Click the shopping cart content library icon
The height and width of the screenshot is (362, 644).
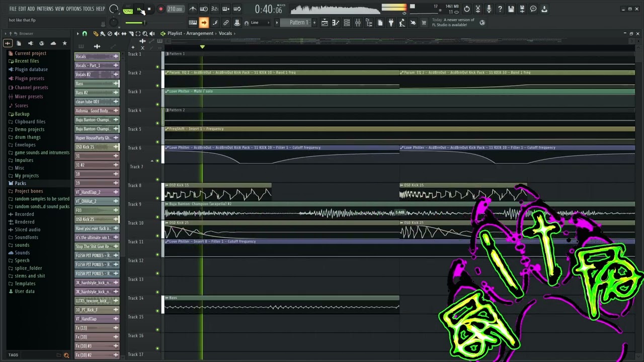[x=424, y=23]
